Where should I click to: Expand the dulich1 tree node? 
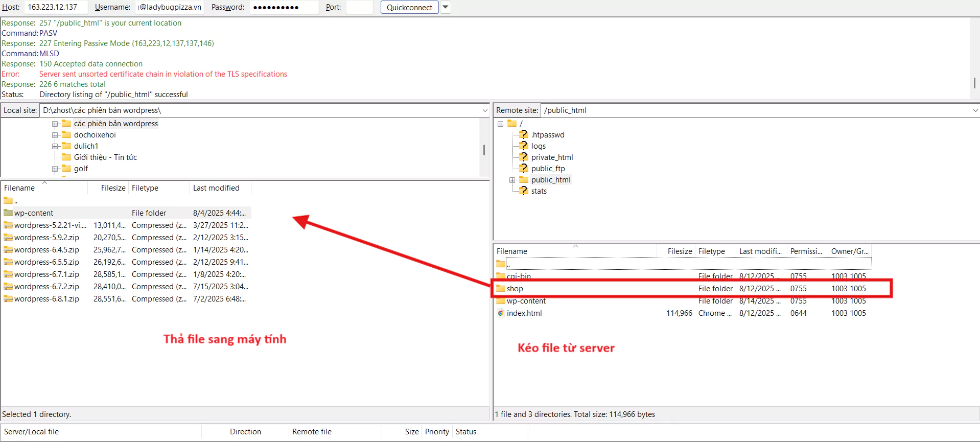(55, 146)
